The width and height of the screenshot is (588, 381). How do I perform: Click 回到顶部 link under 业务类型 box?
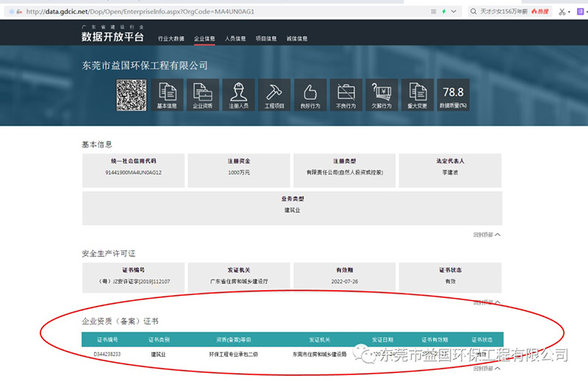point(487,234)
